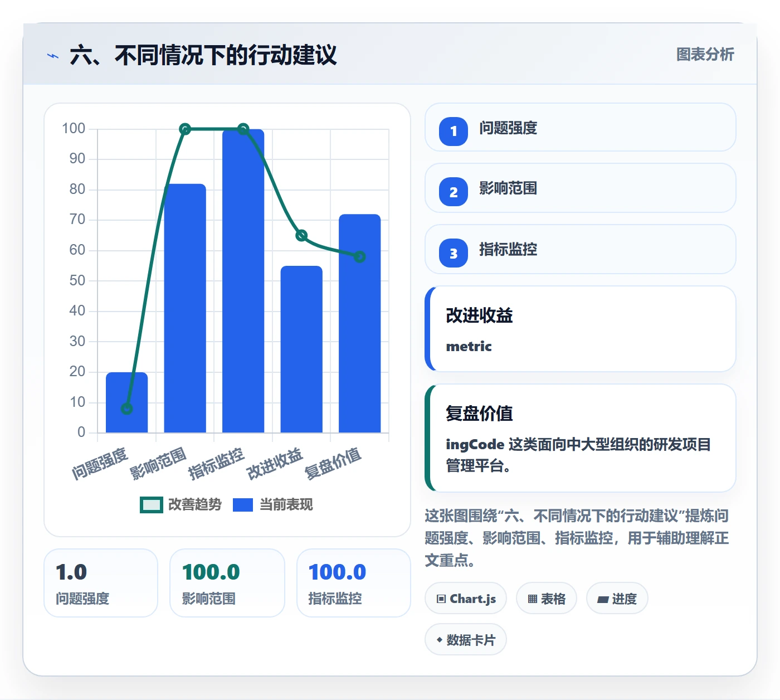The height and width of the screenshot is (700, 780).
Task: Click the 100.0 指标监控 stat card
Action: point(354,583)
